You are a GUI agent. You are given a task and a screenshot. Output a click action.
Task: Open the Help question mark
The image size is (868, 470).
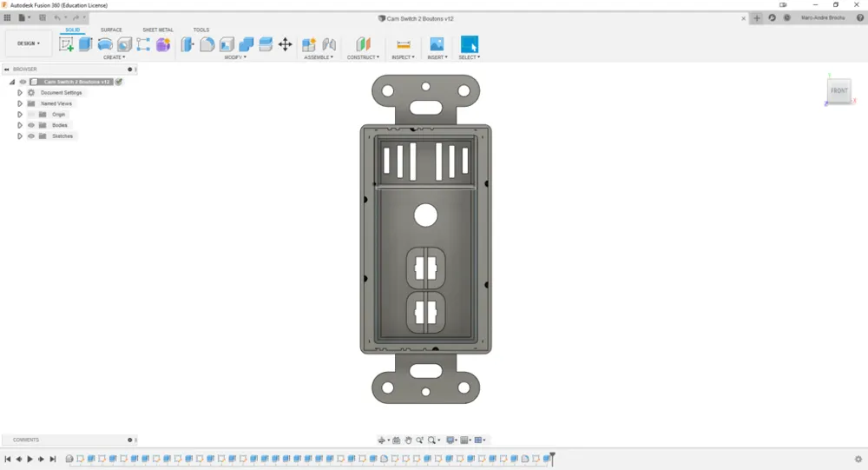pos(859,17)
